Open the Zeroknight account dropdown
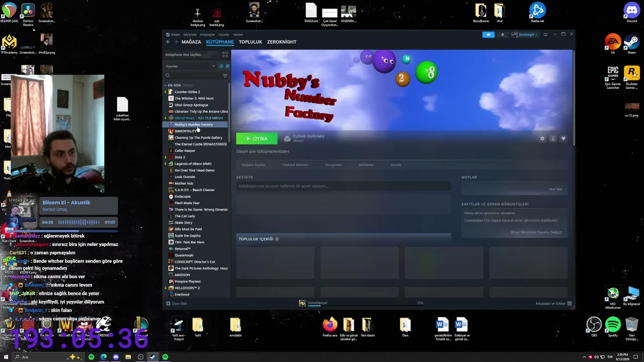644x362 pixels. [525, 35]
